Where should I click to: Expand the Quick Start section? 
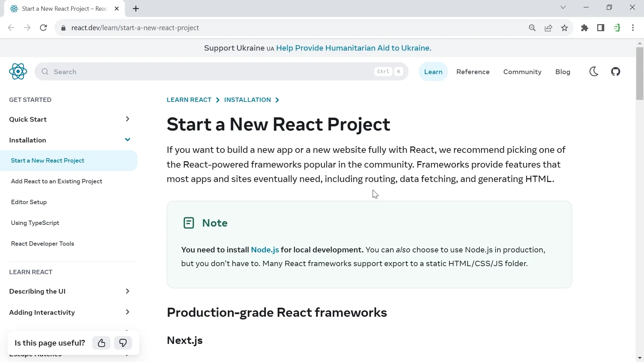127,119
